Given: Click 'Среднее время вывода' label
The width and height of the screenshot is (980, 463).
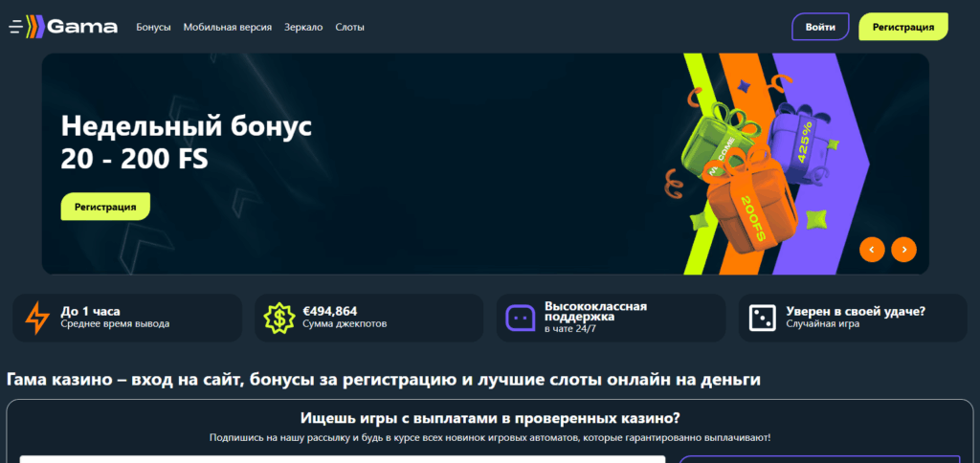Looking at the screenshot, I should 115,324.
